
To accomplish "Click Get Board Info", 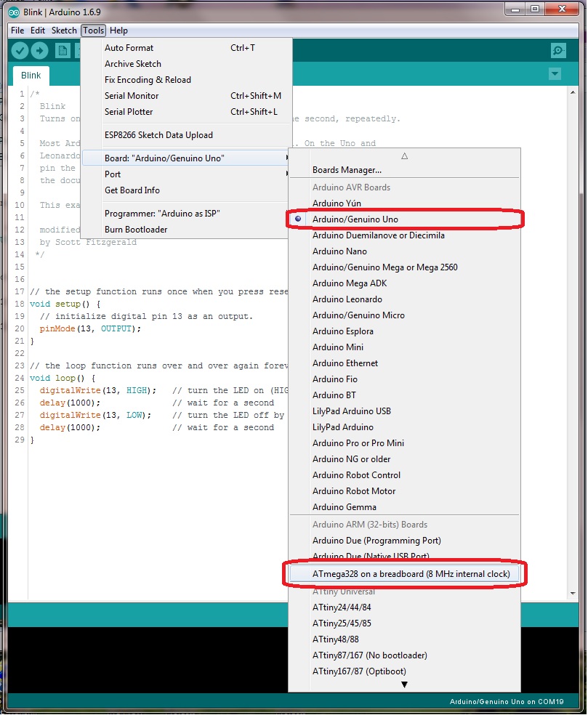I will 186,190.
